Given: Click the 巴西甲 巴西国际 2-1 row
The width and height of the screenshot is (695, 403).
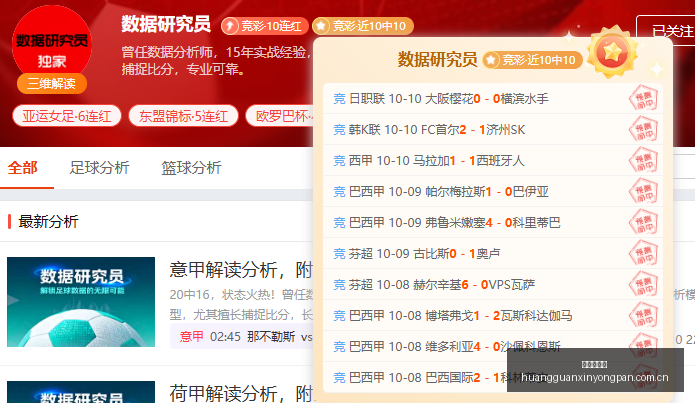Looking at the screenshot, I should point(492,377).
